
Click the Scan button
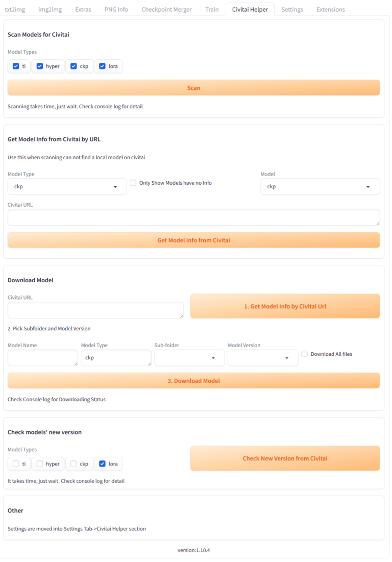coord(193,88)
